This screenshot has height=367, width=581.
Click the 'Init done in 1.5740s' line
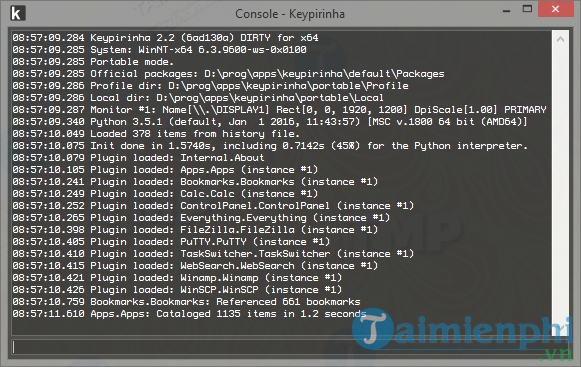270,146
